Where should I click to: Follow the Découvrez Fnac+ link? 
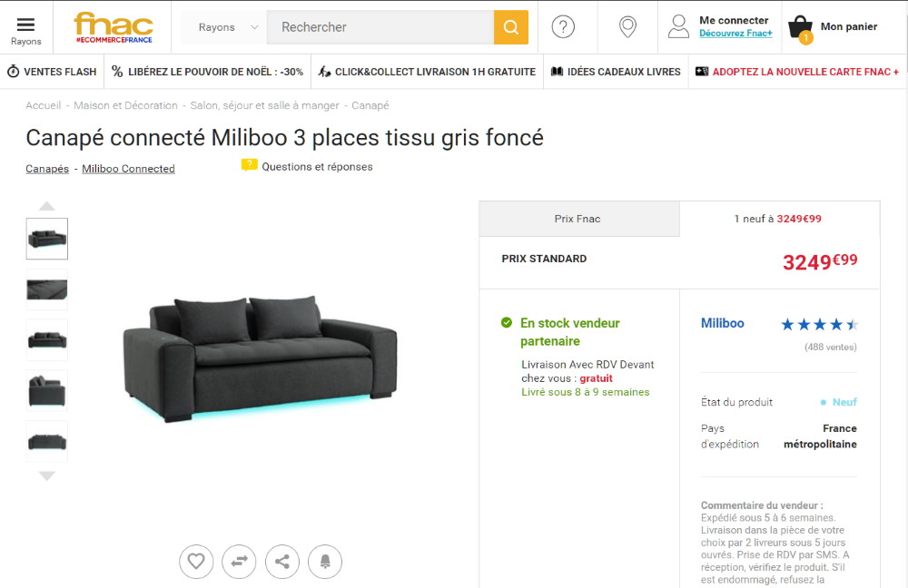click(x=735, y=34)
